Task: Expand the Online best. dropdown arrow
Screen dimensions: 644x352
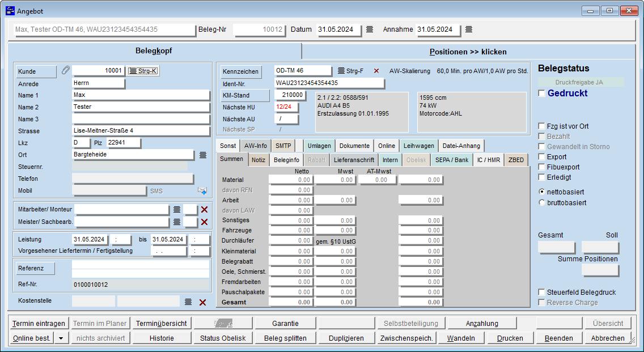Action: point(61,338)
